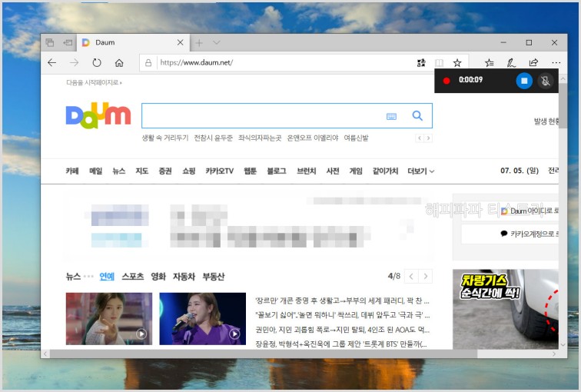Expand the tab preview chevron
The height and width of the screenshot is (392, 581).
pos(217,42)
